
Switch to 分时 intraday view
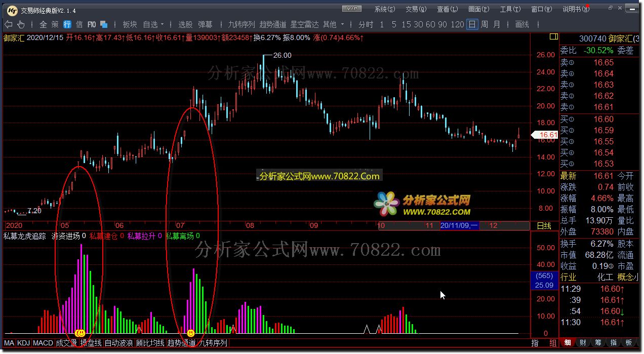366,24
